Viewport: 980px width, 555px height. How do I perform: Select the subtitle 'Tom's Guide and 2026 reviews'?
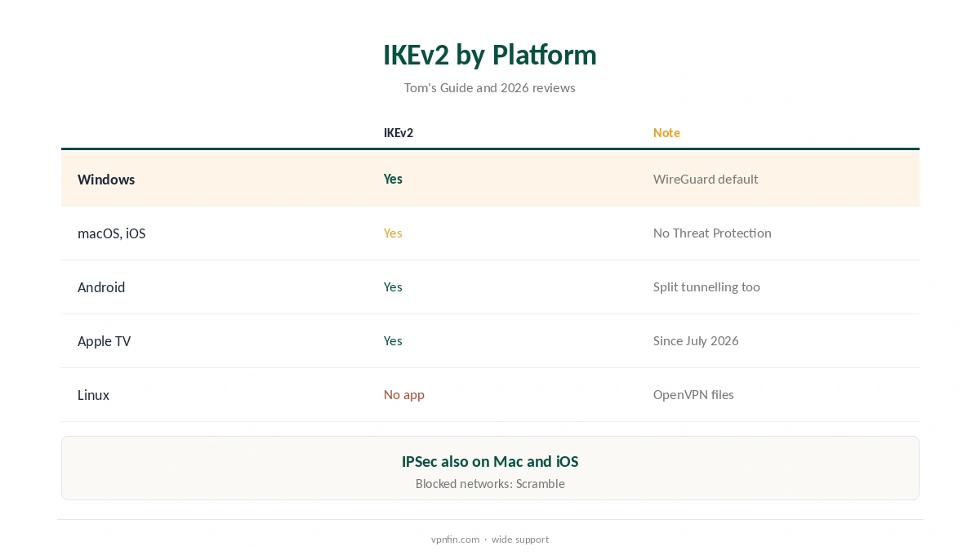(x=490, y=87)
